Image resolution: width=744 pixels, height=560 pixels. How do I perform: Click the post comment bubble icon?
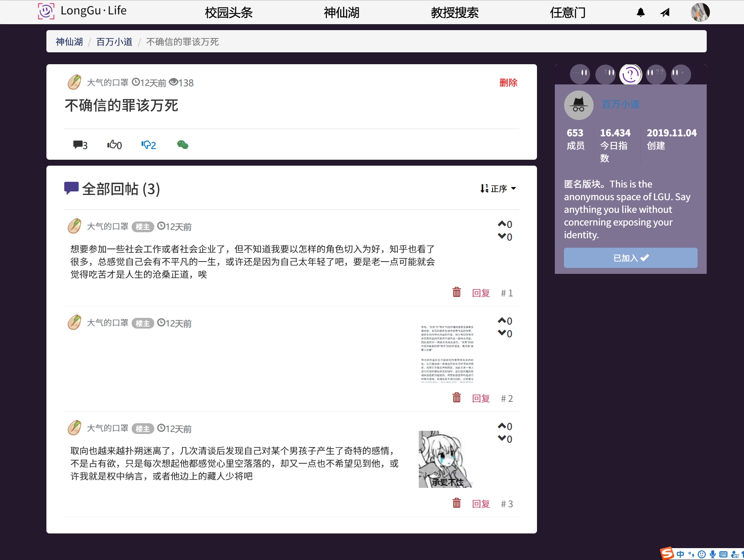78,145
